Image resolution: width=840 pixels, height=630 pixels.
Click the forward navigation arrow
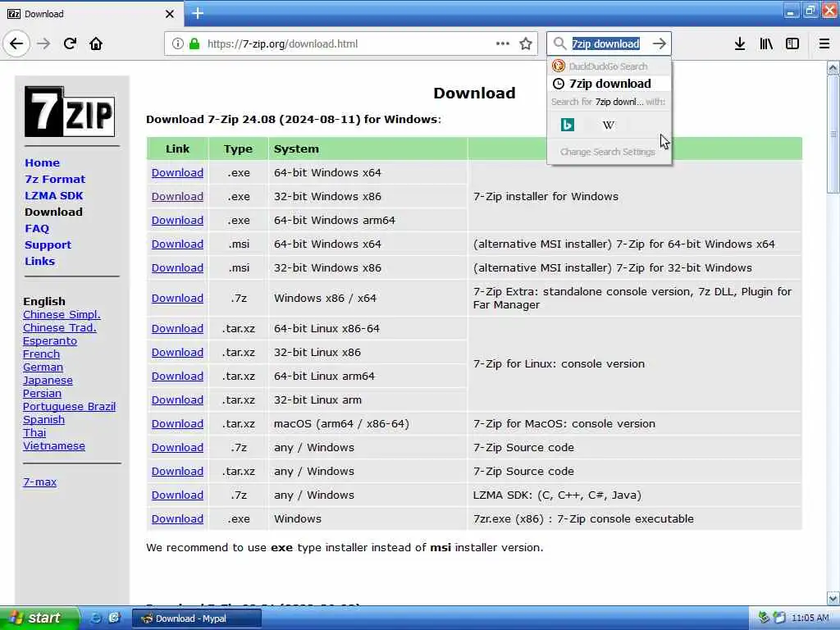[44, 43]
